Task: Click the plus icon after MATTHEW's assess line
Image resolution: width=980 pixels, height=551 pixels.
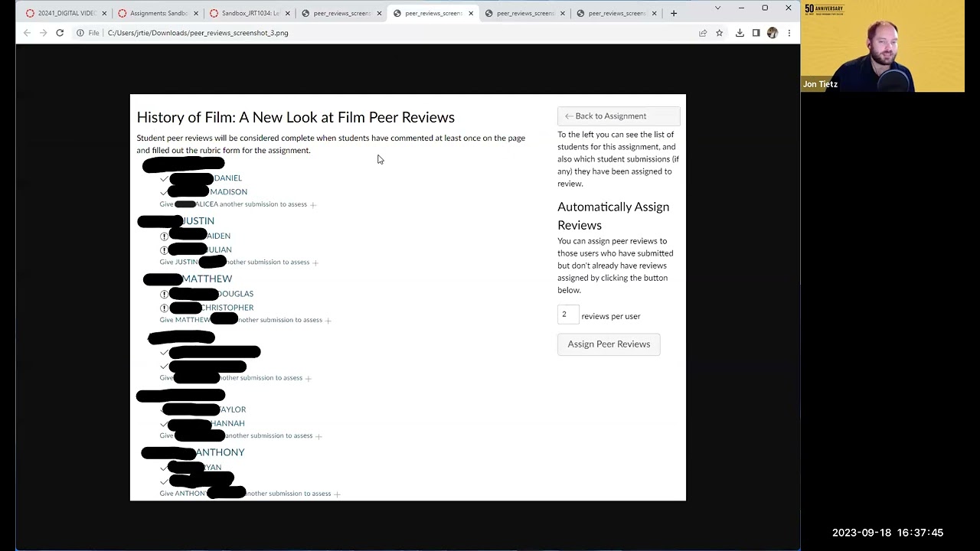Action: [x=328, y=320]
